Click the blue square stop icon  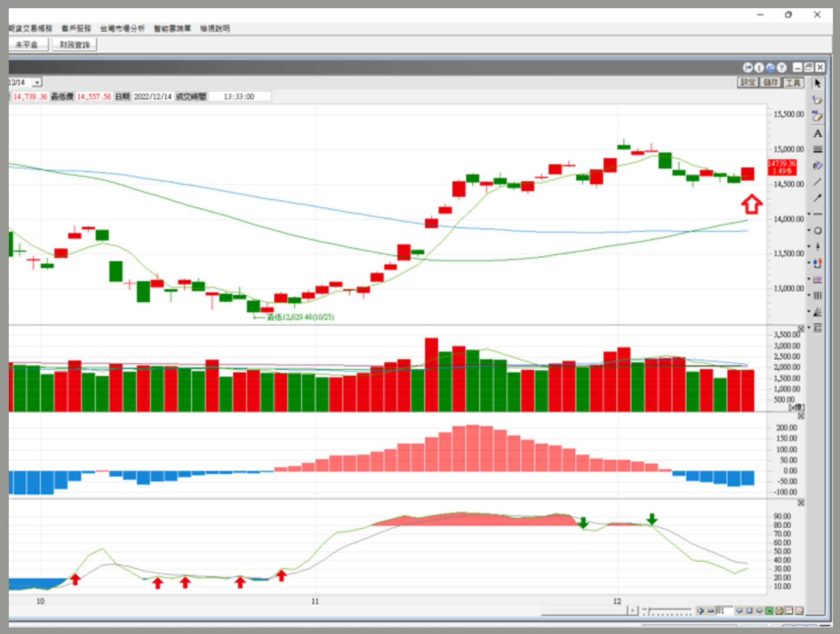pos(749,611)
